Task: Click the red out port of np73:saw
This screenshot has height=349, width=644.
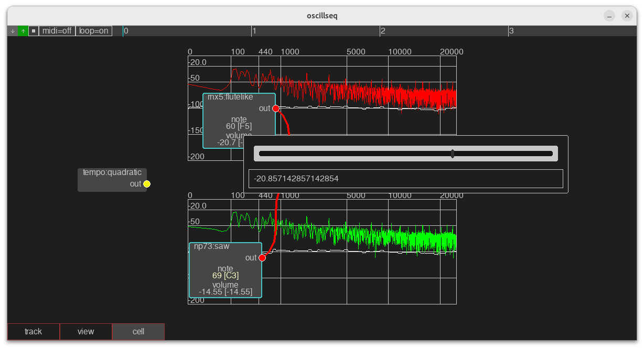Action: point(262,258)
